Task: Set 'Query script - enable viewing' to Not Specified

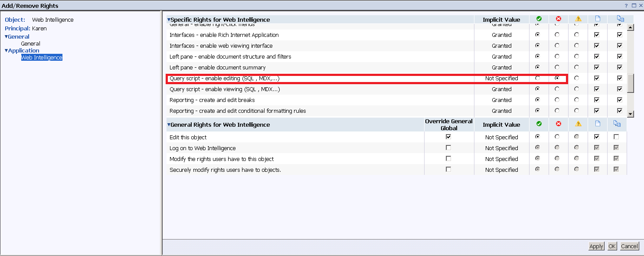Action: [576, 89]
